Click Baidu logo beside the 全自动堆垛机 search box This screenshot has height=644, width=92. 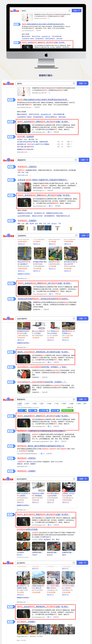pos(8,319)
